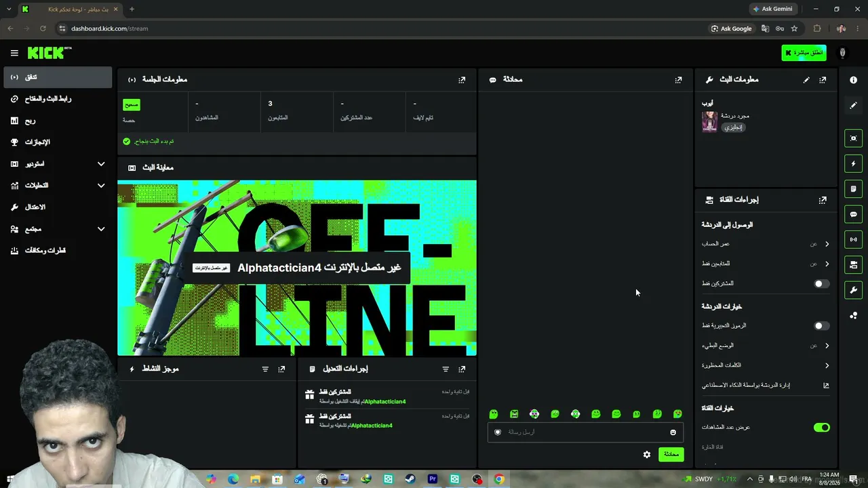Pop out the موجز النشاط activity feed panel
This screenshot has height=488, width=868.
coord(281,369)
